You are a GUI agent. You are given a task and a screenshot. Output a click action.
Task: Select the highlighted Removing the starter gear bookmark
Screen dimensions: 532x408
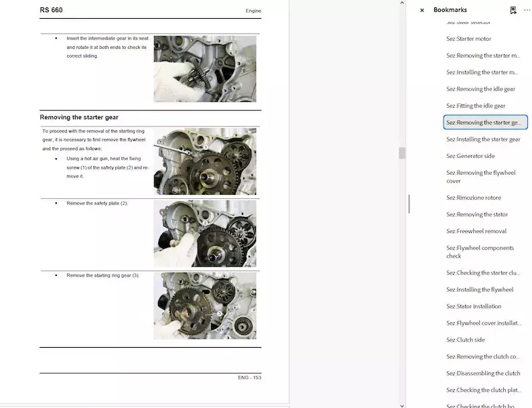[x=484, y=123]
